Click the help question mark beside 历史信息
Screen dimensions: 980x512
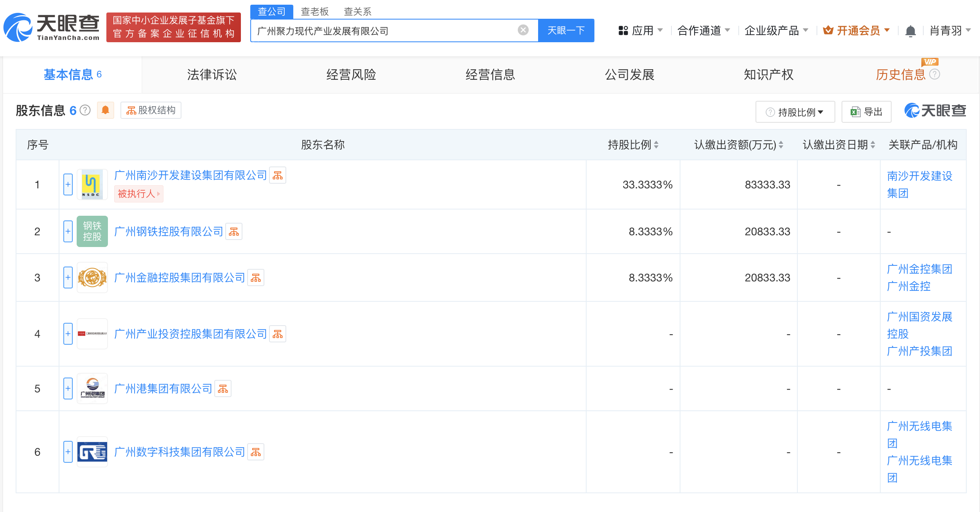tap(935, 75)
